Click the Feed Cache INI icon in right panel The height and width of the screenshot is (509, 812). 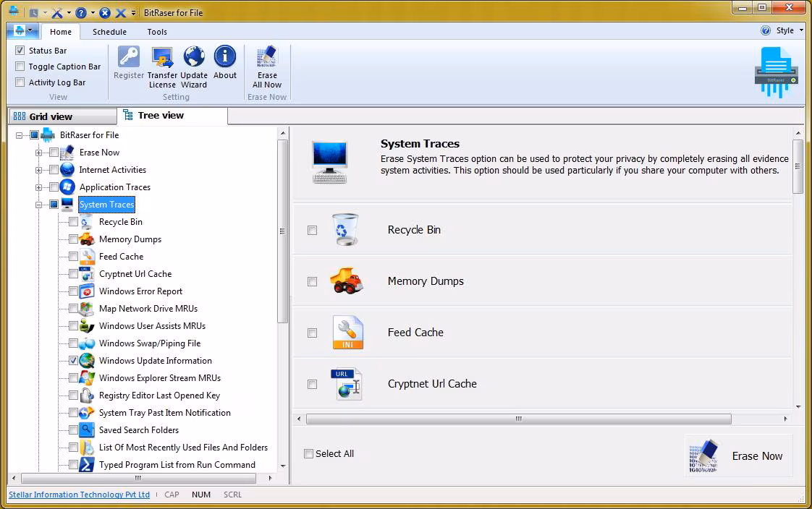347,332
